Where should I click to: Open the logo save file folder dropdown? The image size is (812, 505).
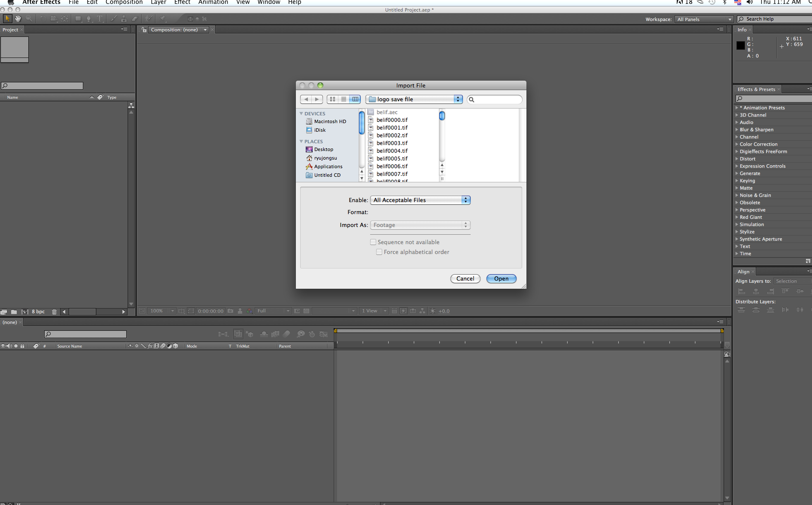point(414,99)
